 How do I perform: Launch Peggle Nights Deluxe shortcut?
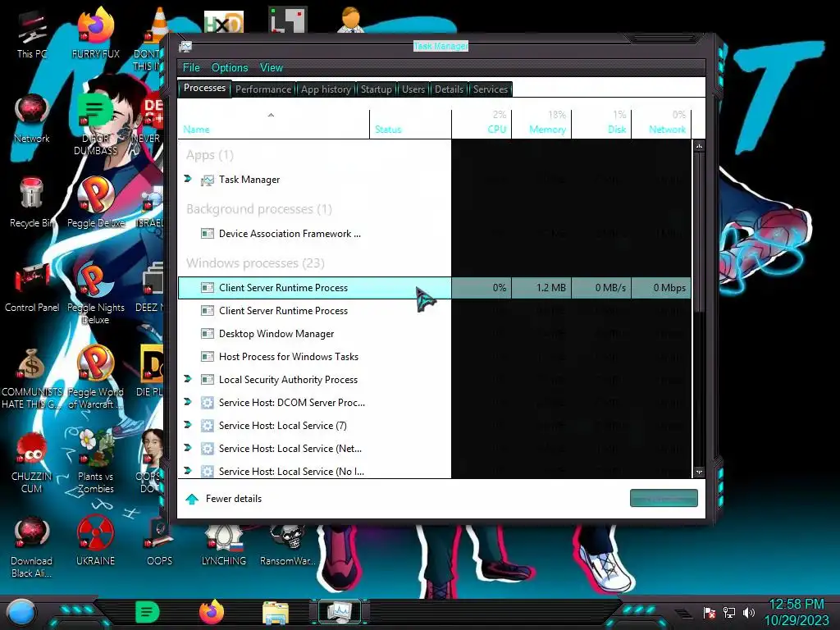coord(95,293)
